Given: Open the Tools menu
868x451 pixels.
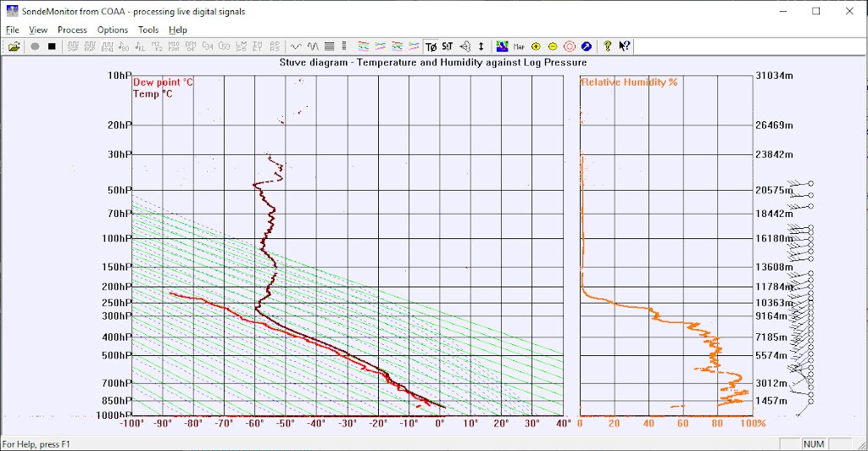Looking at the screenshot, I should click(x=148, y=30).
